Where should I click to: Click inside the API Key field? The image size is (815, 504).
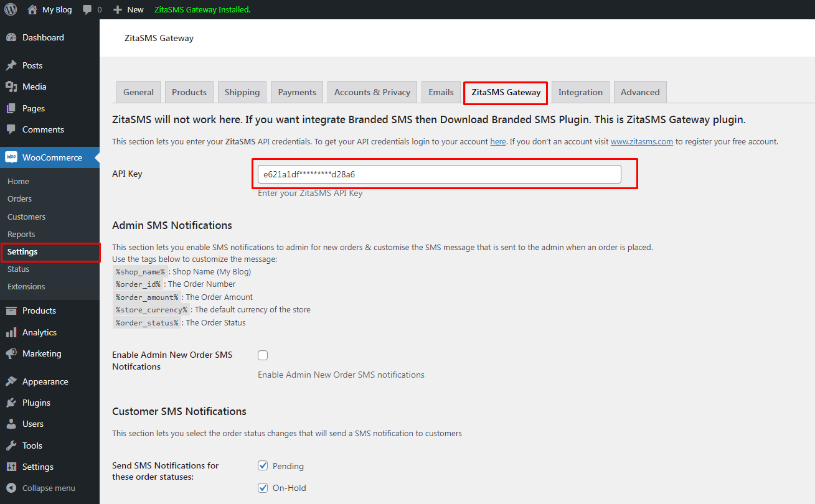[440, 174]
